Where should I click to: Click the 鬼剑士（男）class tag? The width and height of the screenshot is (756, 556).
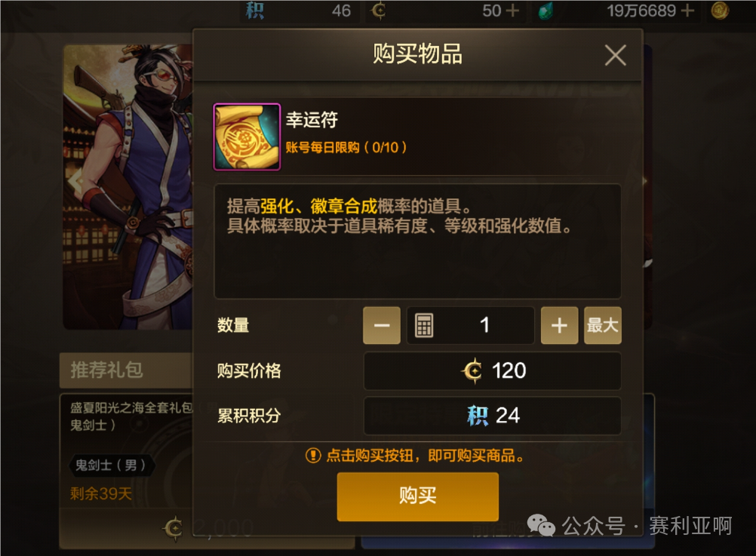(x=110, y=465)
